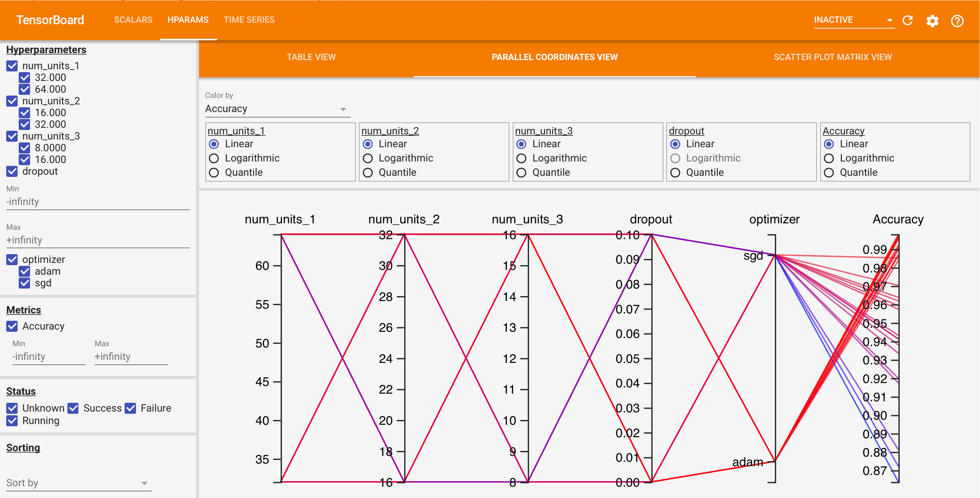Click the reload data refresh icon
The height and width of the screenshot is (498, 980).
click(908, 21)
